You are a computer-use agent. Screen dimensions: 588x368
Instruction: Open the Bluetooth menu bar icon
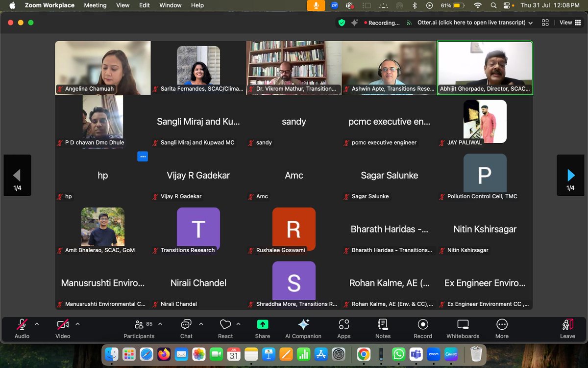(414, 5)
